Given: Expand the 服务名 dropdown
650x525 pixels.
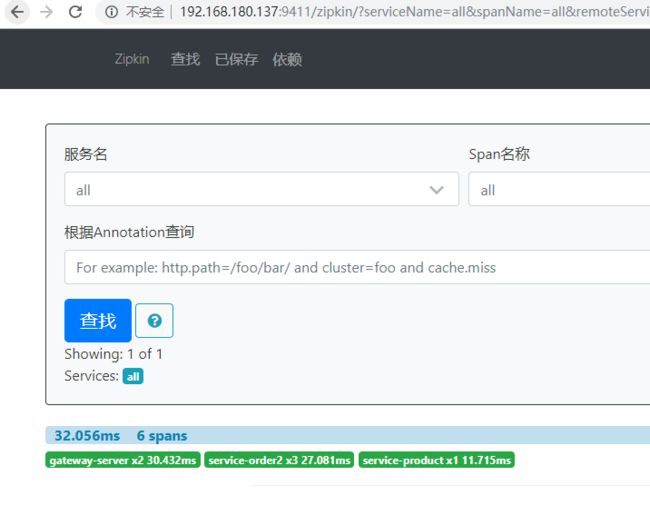Looking at the screenshot, I should point(262,190).
